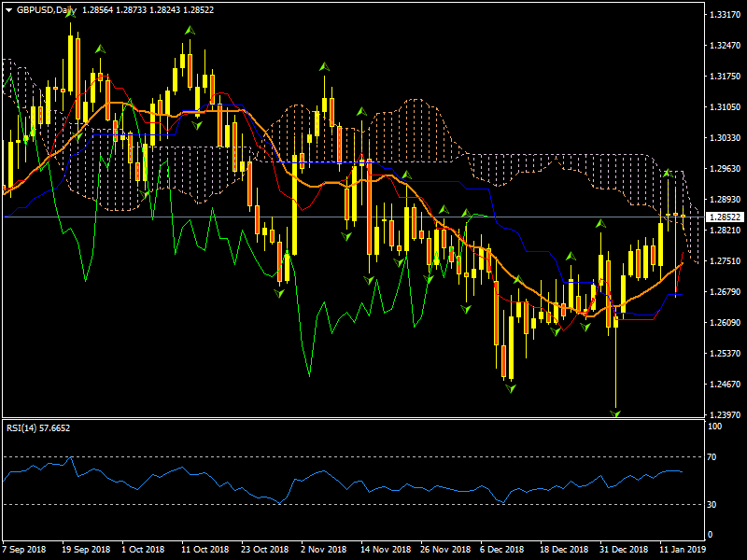Select the up fractal arrow above the 31 Dec candle
Image resolution: width=747 pixels, height=560 pixels.
point(602,223)
